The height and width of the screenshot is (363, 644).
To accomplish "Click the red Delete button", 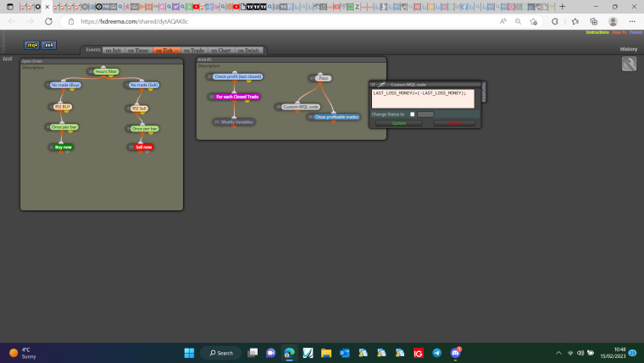I will pos(454,123).
